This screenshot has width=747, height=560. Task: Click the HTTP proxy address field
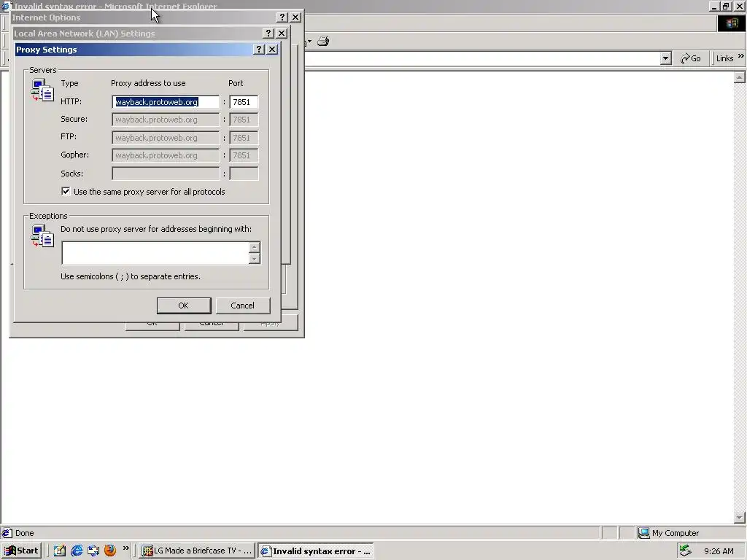click(166, 102)
